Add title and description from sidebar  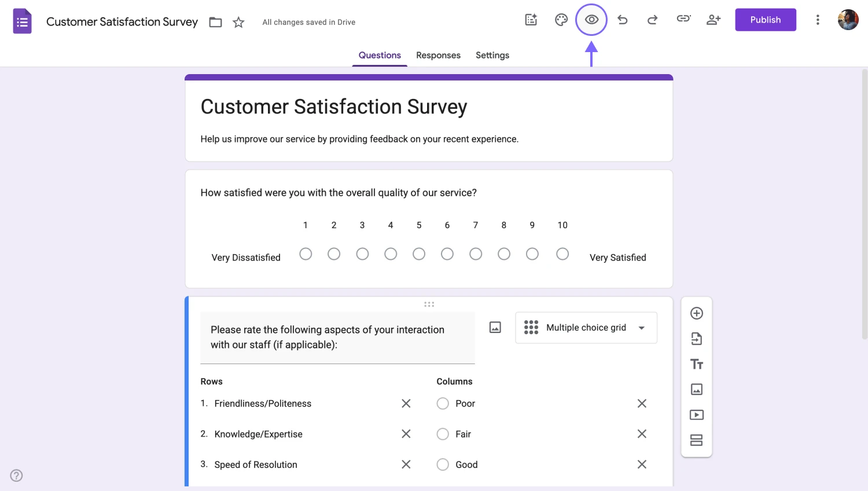click(697, 364)
